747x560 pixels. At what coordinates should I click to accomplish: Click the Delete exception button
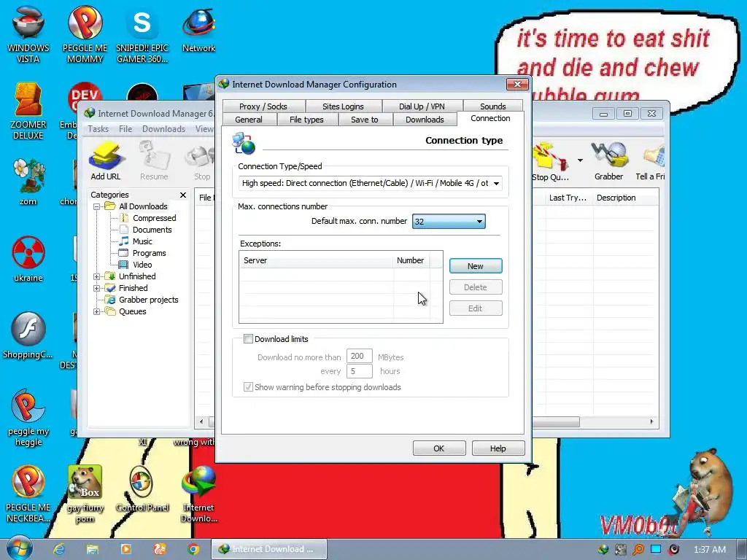coord(476,287)
